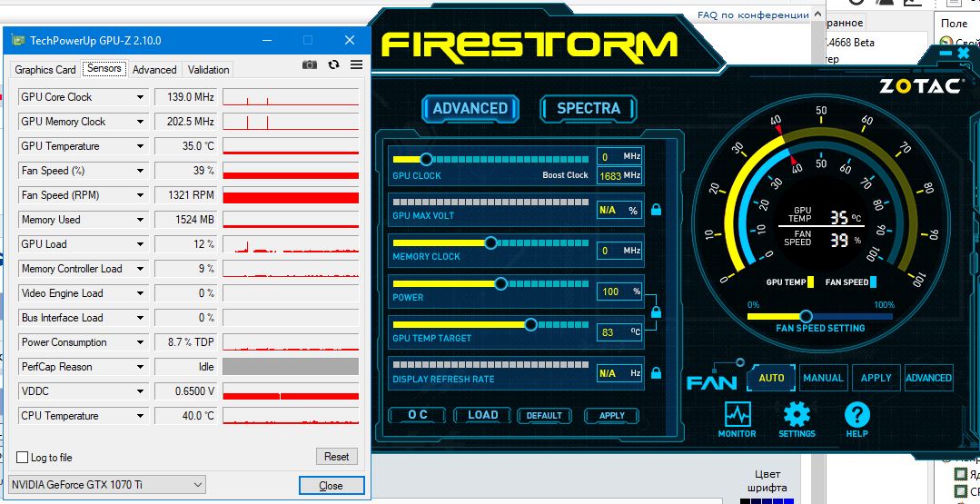Image resolution: width=980 pixels, height=504 pixels.
Task: Expand Power Consumption sensor dropdown
Action: (140, 342)
